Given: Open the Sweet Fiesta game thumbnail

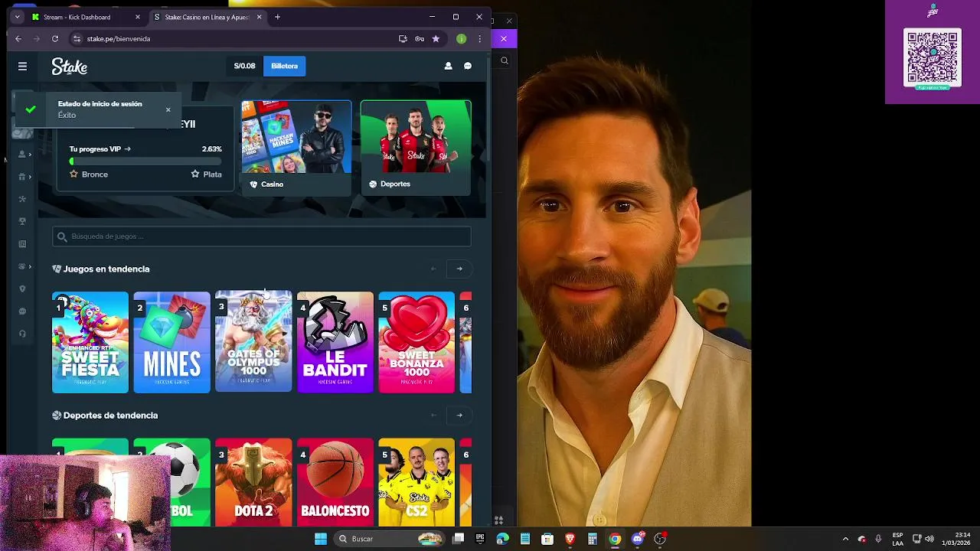Looking at the screenshot, I should (x=90, y=342).
